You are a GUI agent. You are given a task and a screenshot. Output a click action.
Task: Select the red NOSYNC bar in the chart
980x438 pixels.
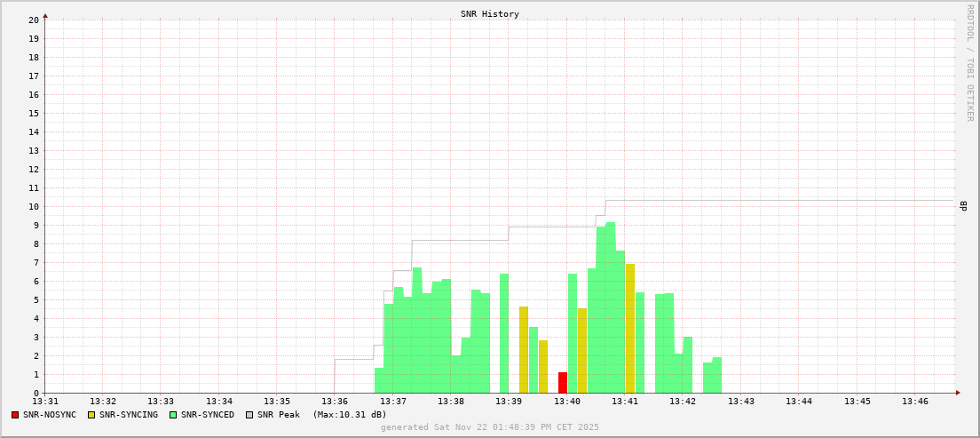pyautogui.click(x=562, y=383)
